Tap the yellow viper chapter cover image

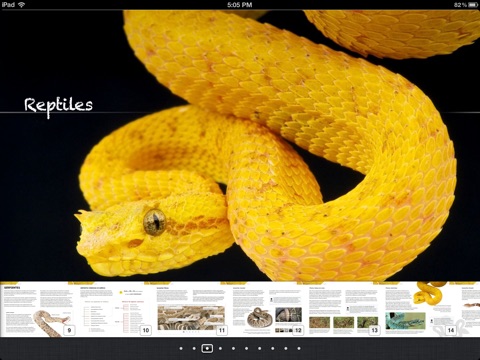(x=240, y=145)
